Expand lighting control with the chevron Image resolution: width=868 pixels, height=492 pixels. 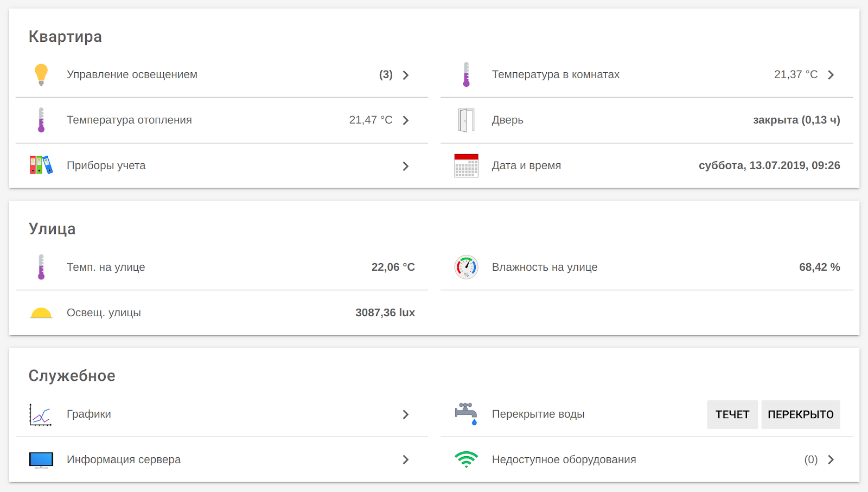406,75
